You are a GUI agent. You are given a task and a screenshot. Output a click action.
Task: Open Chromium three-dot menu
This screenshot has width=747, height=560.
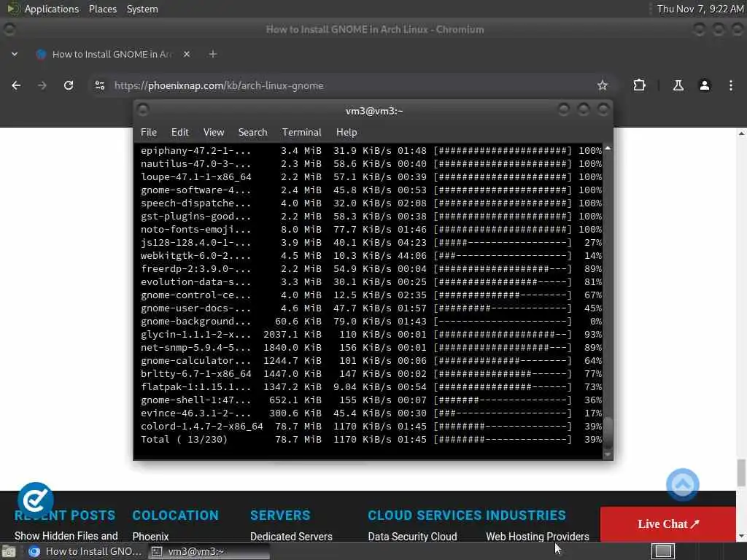tap(731, 85)
